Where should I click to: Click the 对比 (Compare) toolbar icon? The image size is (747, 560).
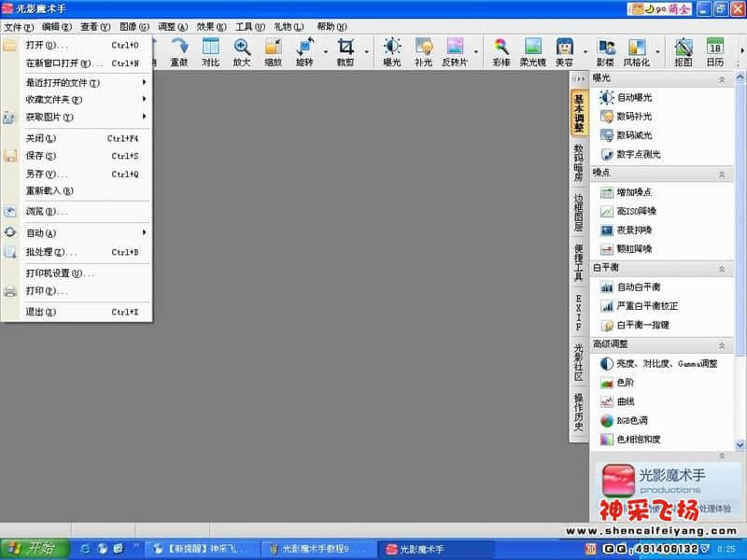click(x=211, y=48)
